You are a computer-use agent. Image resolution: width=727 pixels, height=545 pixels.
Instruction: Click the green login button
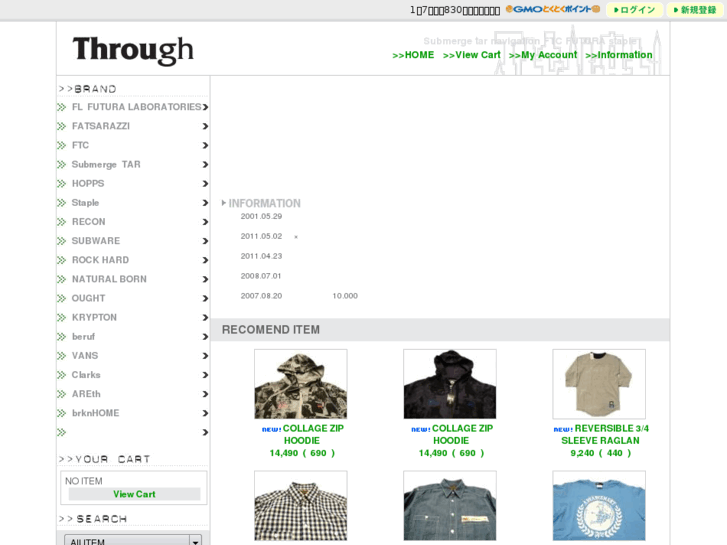(634, 10)
